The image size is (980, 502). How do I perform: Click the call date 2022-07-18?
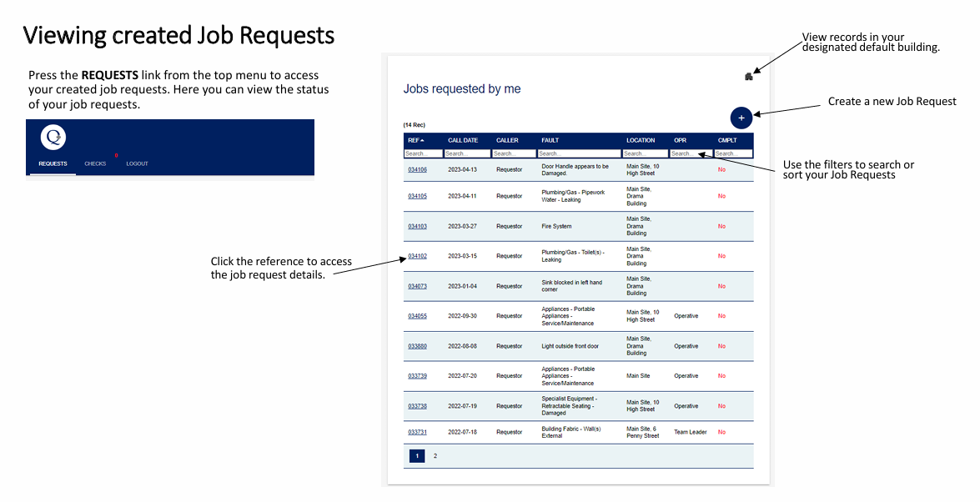click(x=463, y=433)
